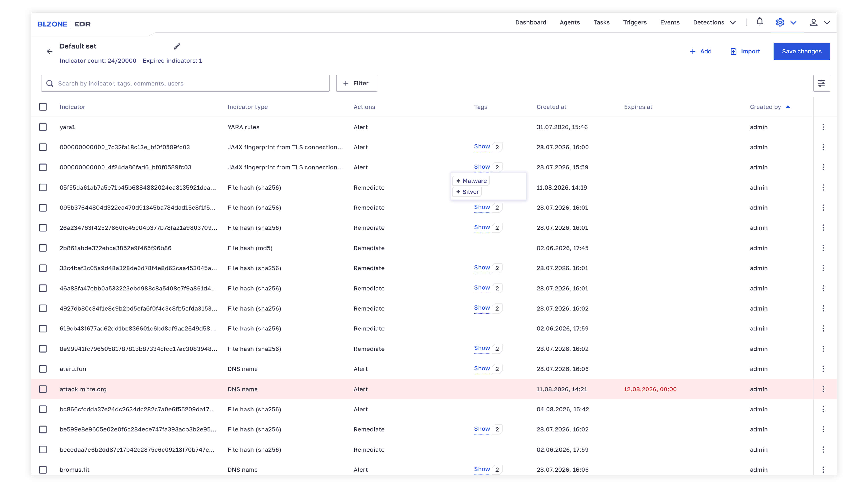The height and width of the screenshot is (488, 868).
Task: Open the settings gear menu
Action: (x=780, y=23)
